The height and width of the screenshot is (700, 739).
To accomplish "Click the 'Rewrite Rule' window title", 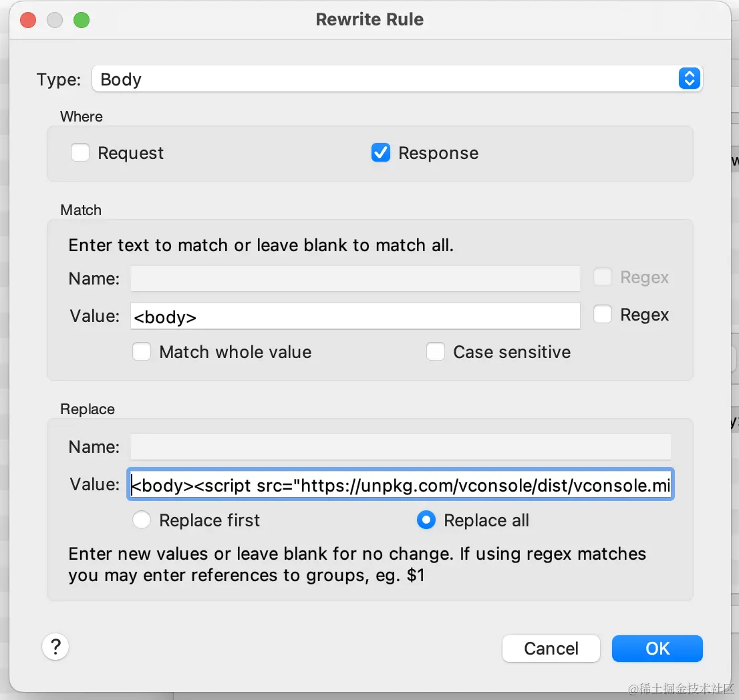I will [x=369, y=19].
